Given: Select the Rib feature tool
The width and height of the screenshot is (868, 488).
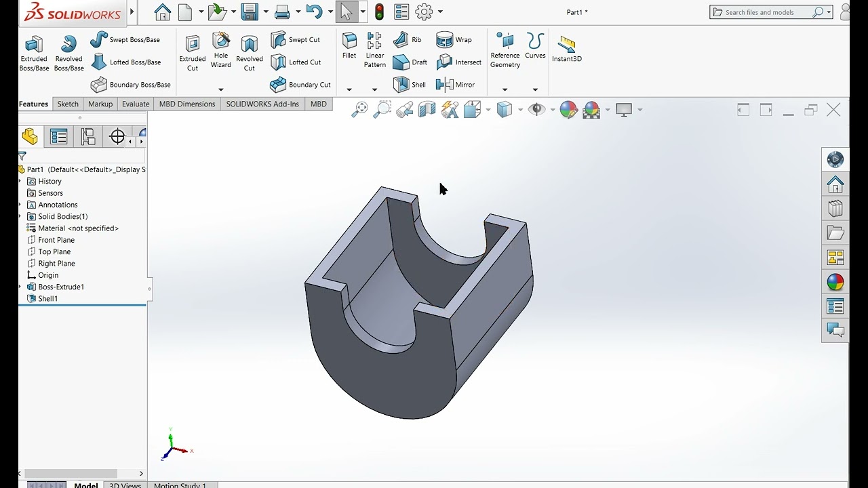Looking at the screenshot, I should [x=408, y=40].
